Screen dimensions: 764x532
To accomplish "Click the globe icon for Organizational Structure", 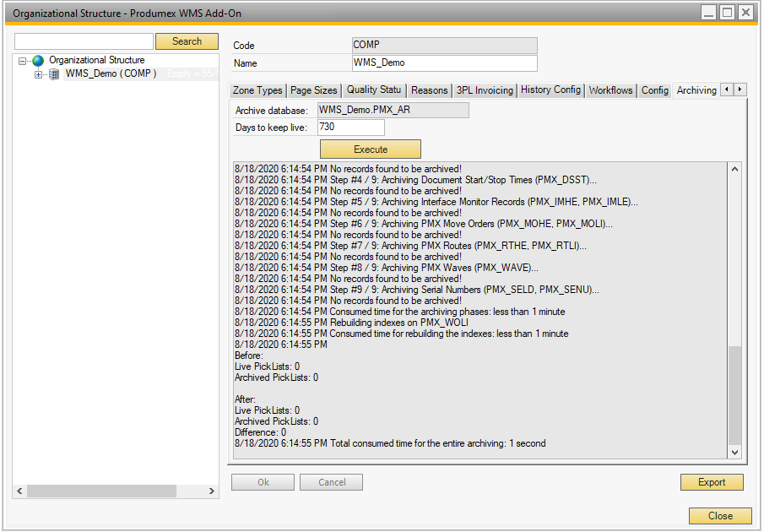I will [36, 60].
